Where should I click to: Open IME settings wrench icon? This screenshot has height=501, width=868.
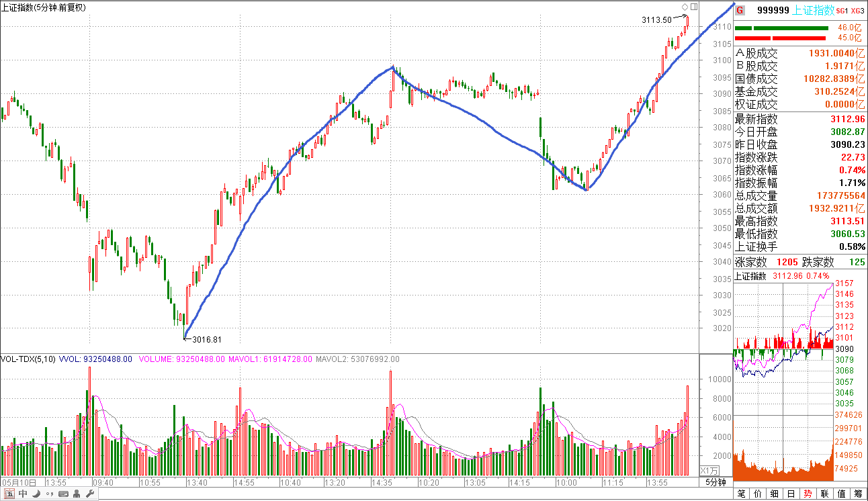89,494
